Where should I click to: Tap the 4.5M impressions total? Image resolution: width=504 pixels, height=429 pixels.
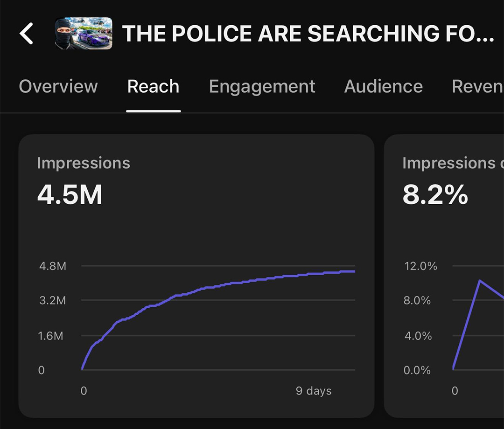point(70,195)
